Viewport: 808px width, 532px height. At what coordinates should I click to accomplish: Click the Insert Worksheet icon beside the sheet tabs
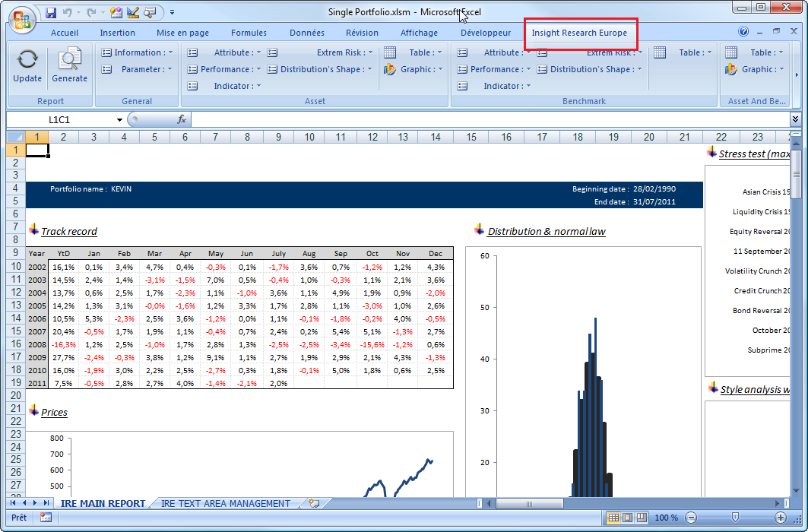coord(314,503)
